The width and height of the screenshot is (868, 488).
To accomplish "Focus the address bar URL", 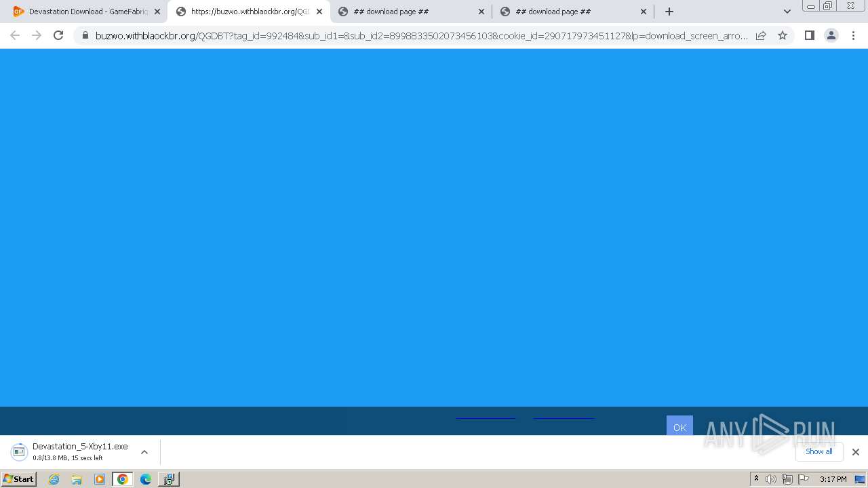I will [x=421, y=36].
